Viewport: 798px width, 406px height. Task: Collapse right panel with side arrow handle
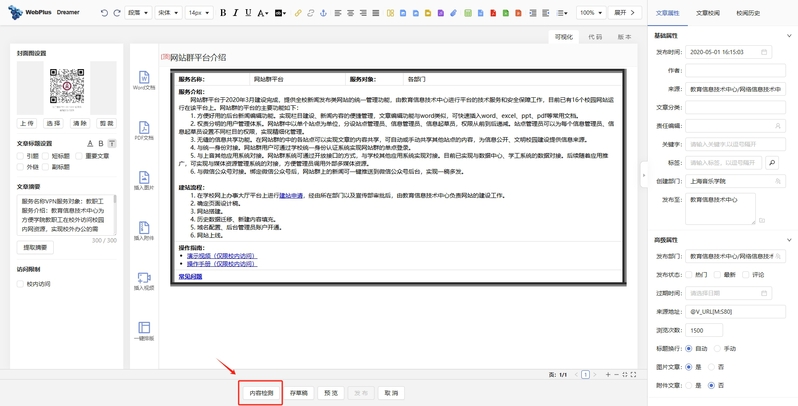(x=644, y=175)
